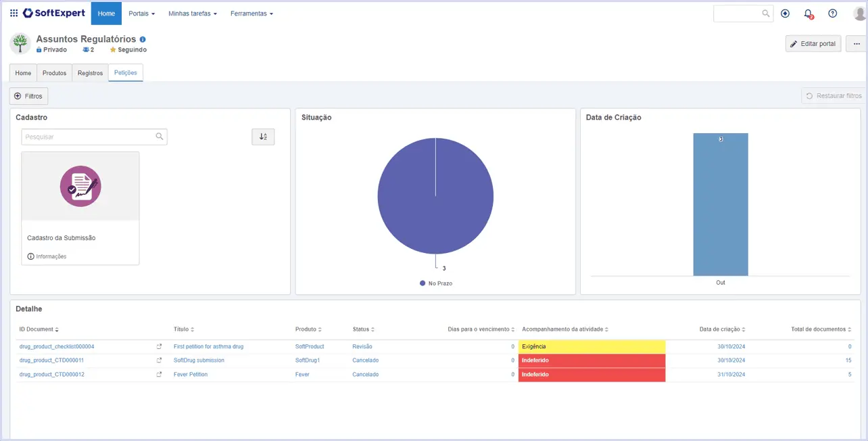Open the Portais dropdown menu
The width and height of the screenshot is (868, 441).
click(141, 14)
